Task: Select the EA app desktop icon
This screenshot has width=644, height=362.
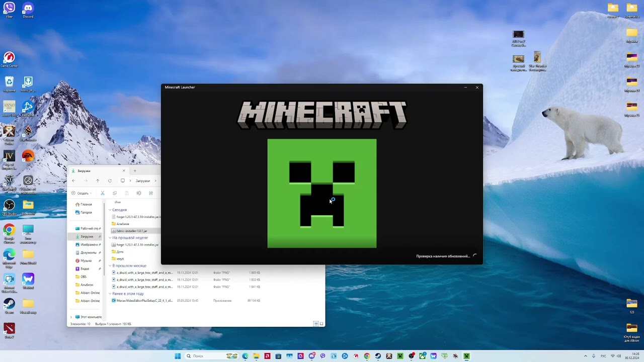Action: (28, 158)
